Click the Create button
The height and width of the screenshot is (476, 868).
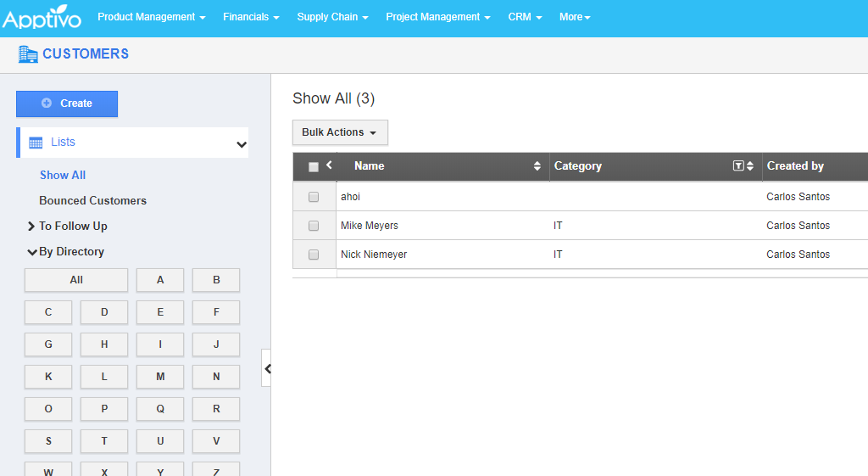coord(67,104)
